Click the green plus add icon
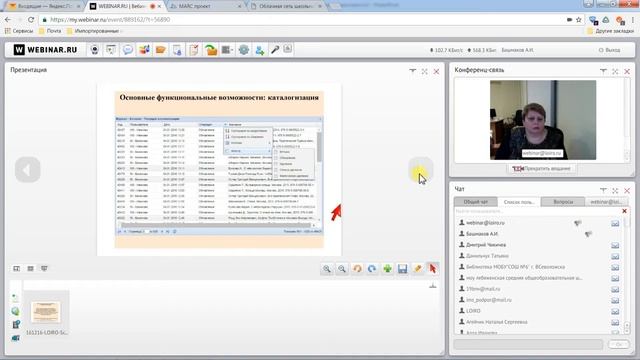Screen dimensions: 640x360 tap(387, 269)
